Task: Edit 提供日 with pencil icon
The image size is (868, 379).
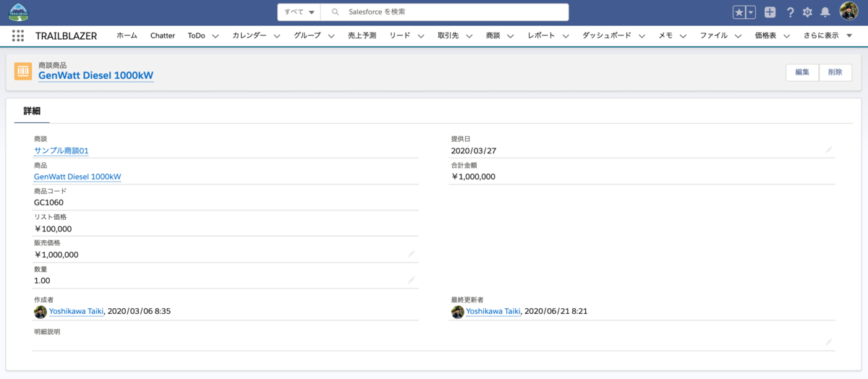Action: pyautogui.click(x=829, y=150)
